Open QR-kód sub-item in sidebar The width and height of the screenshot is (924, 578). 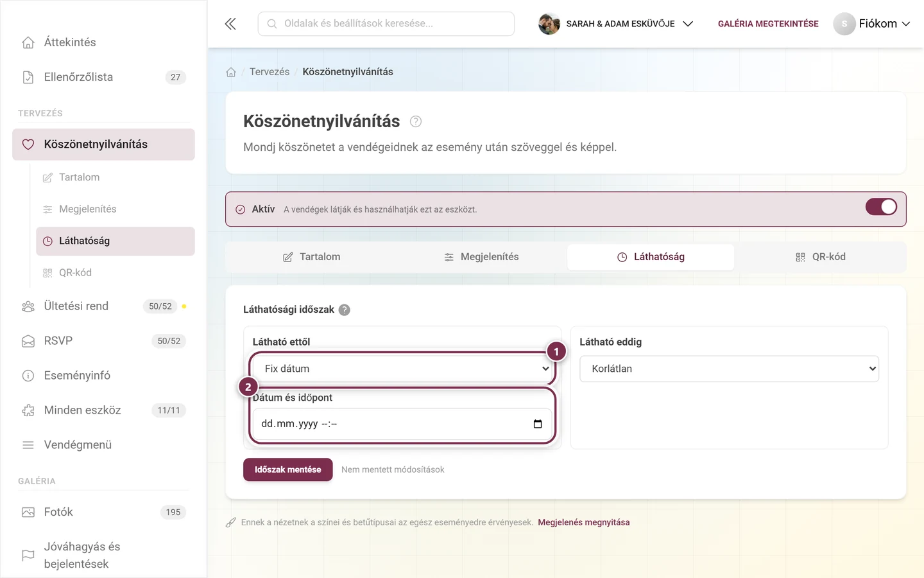click(x=116, y=273)
